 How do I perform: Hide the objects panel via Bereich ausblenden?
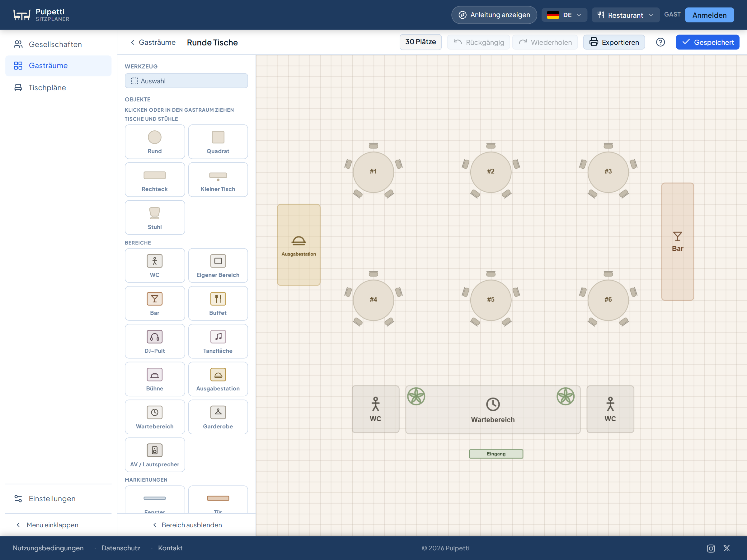(187, 525)
